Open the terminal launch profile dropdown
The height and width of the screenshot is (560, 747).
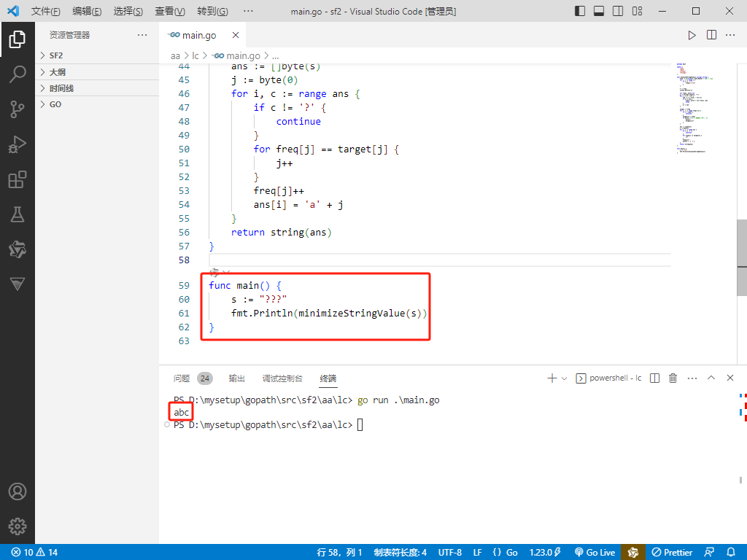[x=565, y=378]
